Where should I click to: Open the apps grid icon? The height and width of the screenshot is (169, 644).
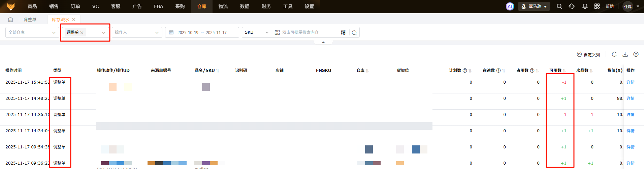[597, 6]
